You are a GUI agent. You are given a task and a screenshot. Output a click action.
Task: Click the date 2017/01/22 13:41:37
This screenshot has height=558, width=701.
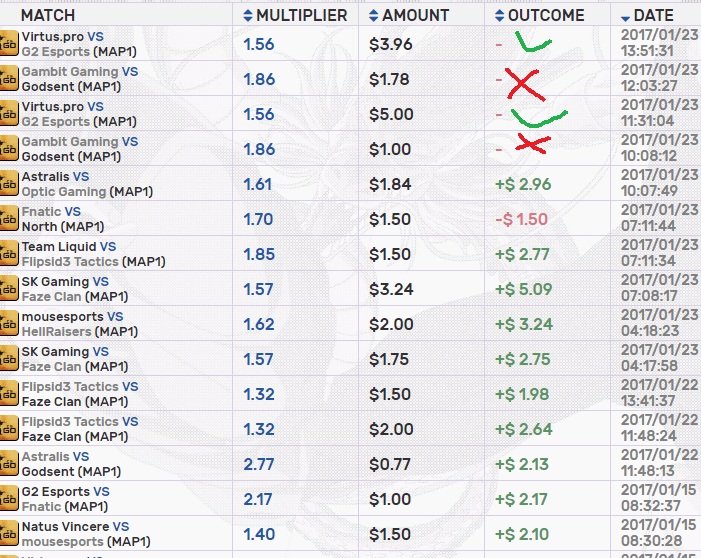(x=660, y=393)
